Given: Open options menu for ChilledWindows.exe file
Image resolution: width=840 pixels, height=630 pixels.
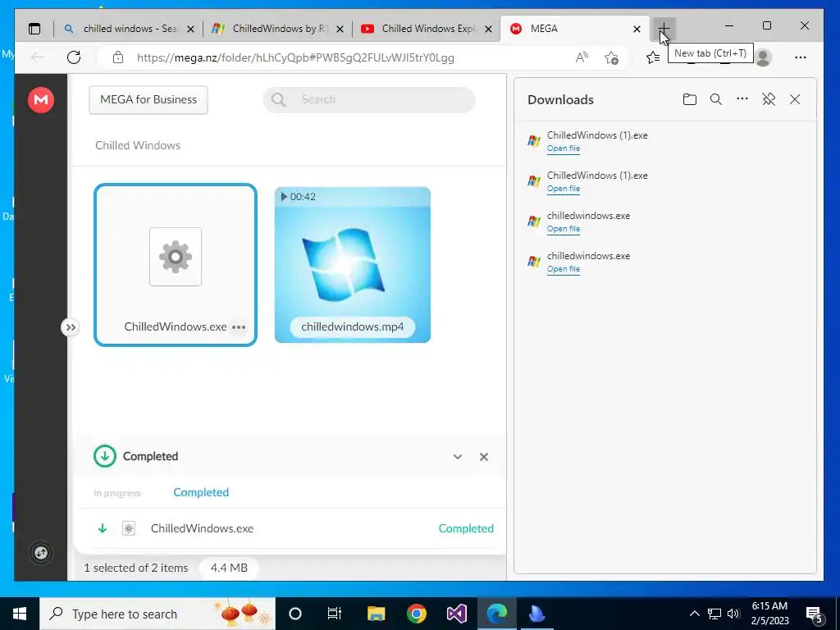Looking at the screenshot, I should [x=239, y=326].
